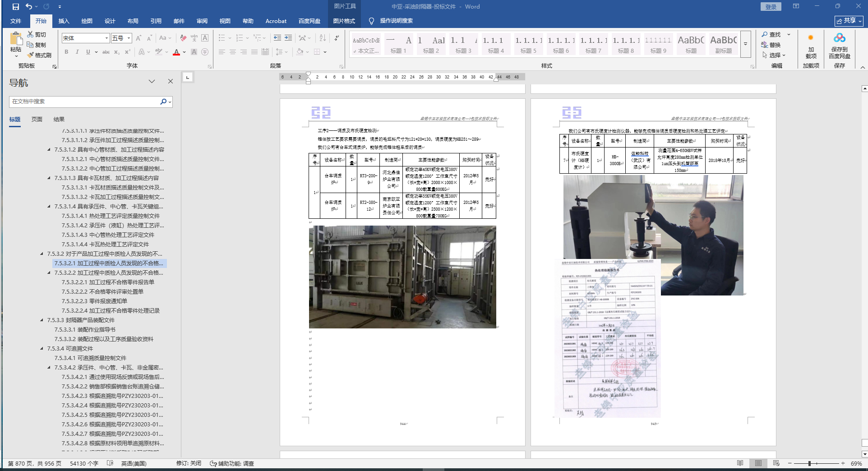Switch to Read Mode view icon
Image resolution: width=868 pixels, height=471 pixels.
click(x=740, y=463)
